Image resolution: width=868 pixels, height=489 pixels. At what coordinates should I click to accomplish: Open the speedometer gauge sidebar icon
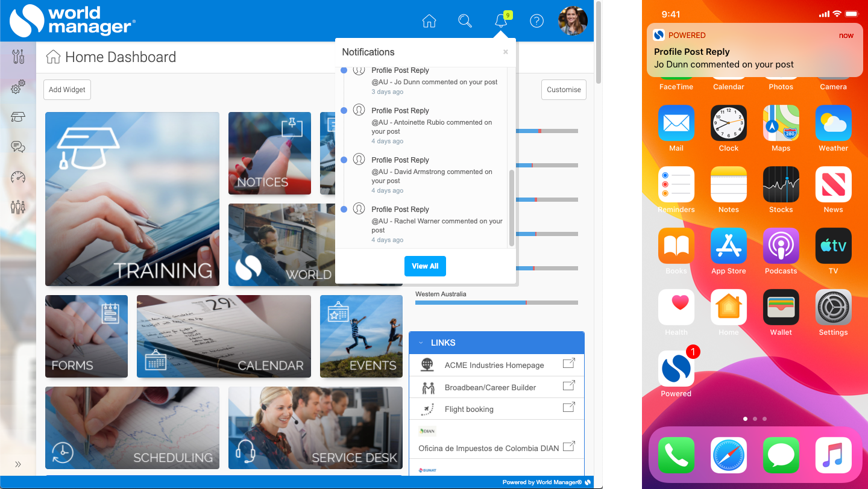18,177
